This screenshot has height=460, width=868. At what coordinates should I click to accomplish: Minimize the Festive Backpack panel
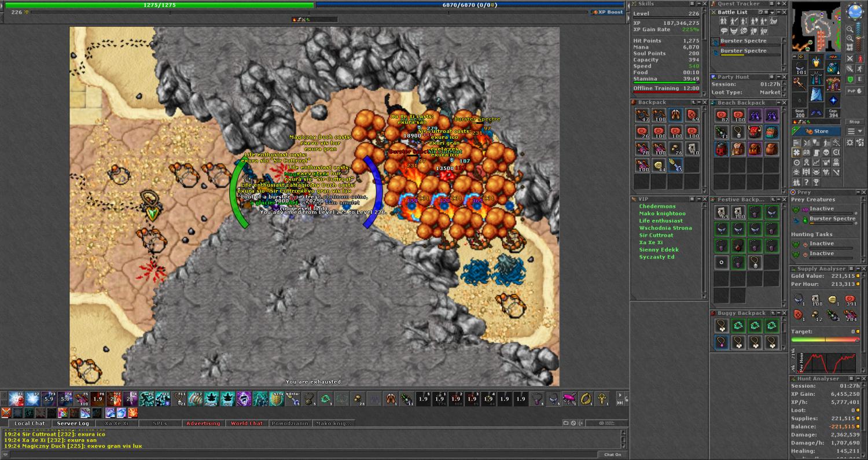pyautogui.click(x=778, y=199)
